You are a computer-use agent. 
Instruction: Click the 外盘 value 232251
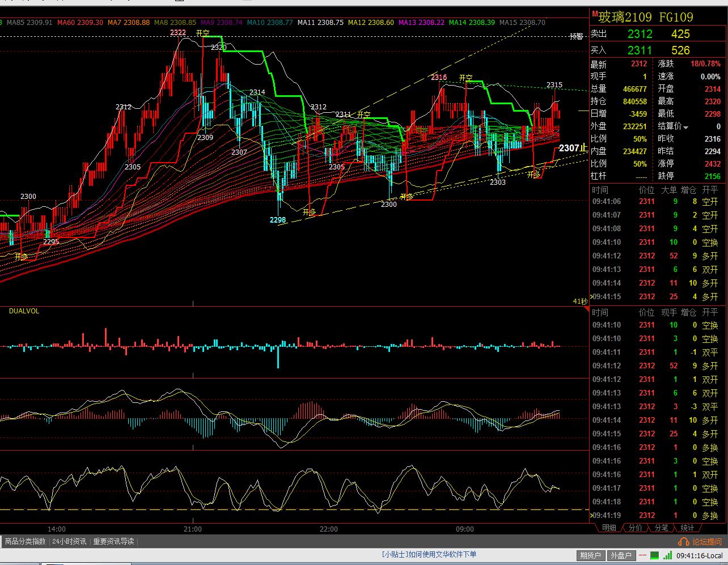point(634,126)
